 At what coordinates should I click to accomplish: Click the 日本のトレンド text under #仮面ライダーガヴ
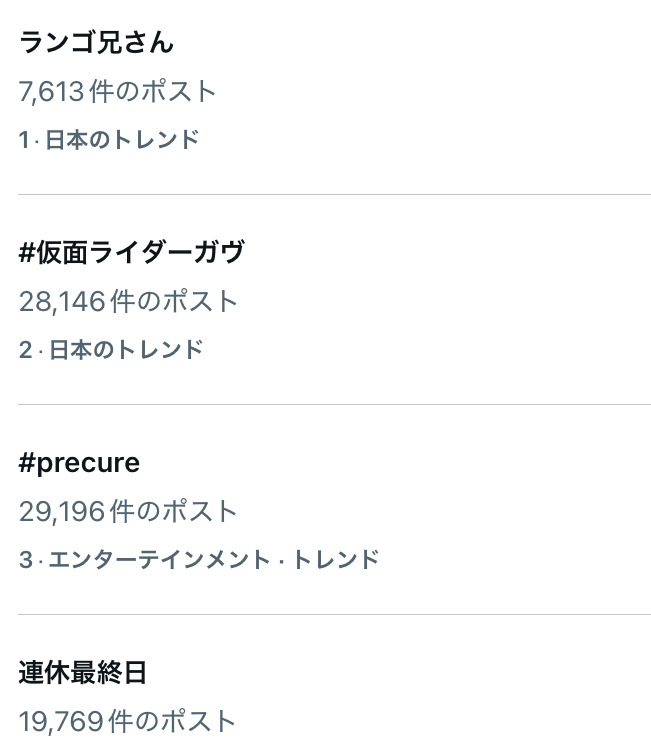(126, 350)
